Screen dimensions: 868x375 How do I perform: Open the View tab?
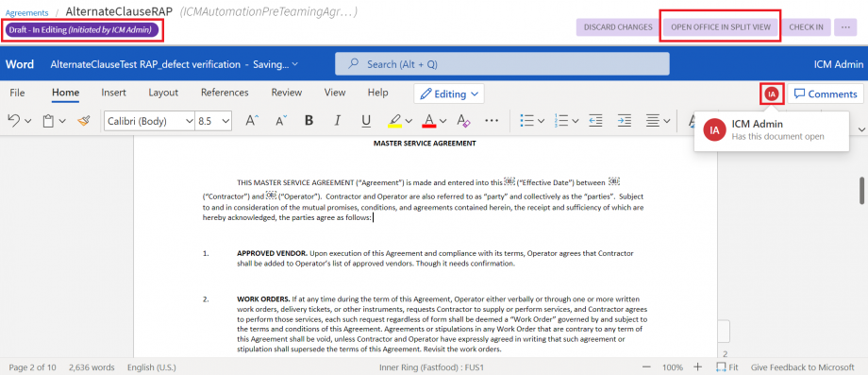(335, 93)
